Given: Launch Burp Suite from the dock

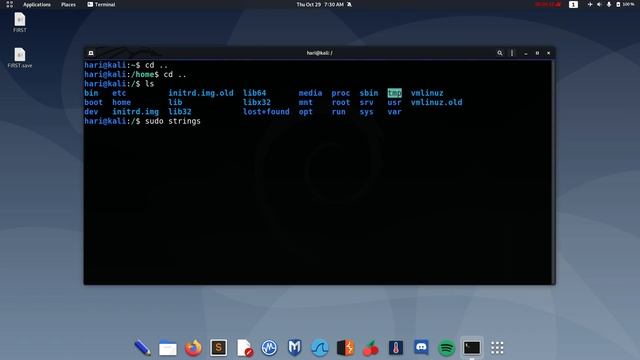Looking at the screenshot, I should tap(345, 348).
